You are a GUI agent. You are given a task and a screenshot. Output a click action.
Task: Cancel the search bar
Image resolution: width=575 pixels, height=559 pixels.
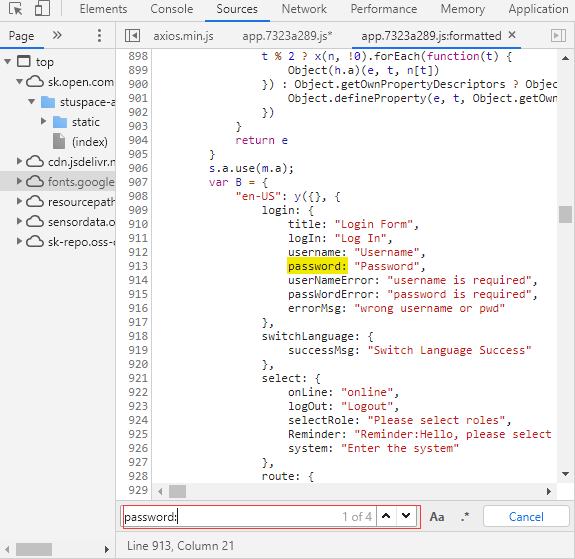[x=526, y=517]
